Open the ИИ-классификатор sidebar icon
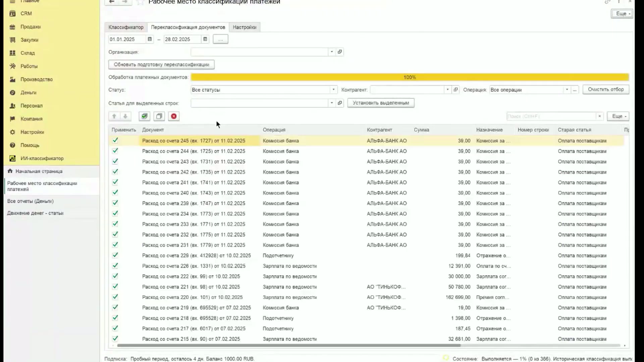Image resolution: width=644 pixels, height=362 pixels. tap(12, 158)
